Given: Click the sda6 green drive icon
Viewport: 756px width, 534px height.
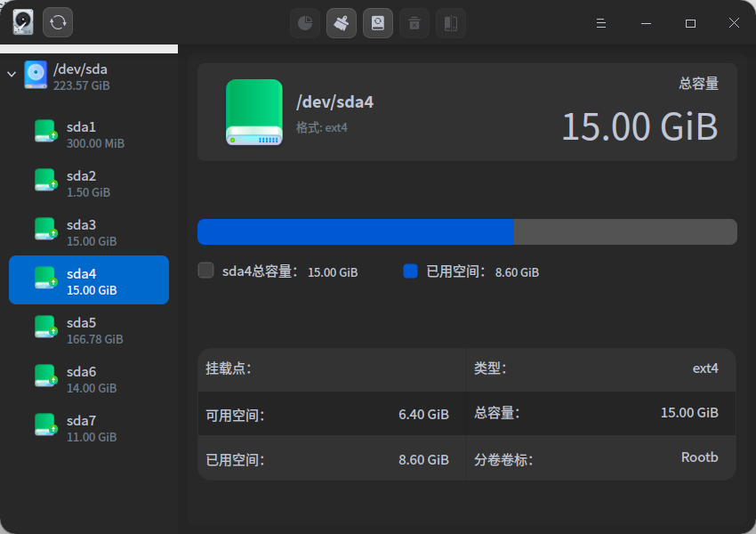Looking at the screenshot, I should point(45,376).
